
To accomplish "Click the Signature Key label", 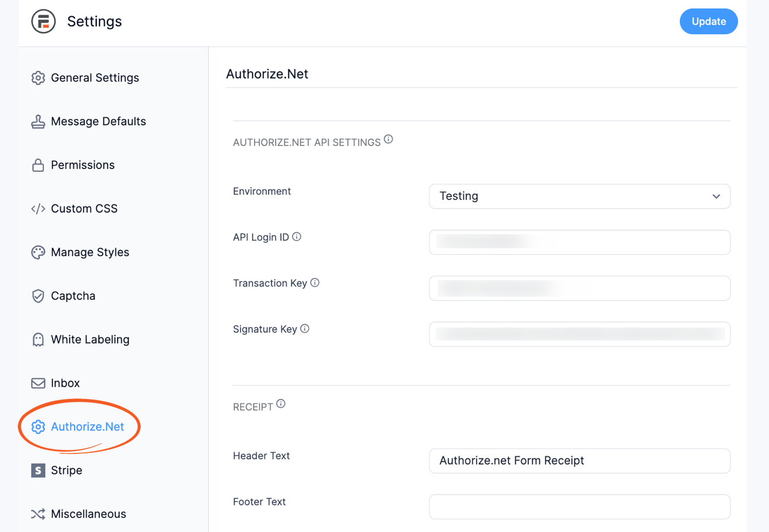I will (x=265, y=329).
